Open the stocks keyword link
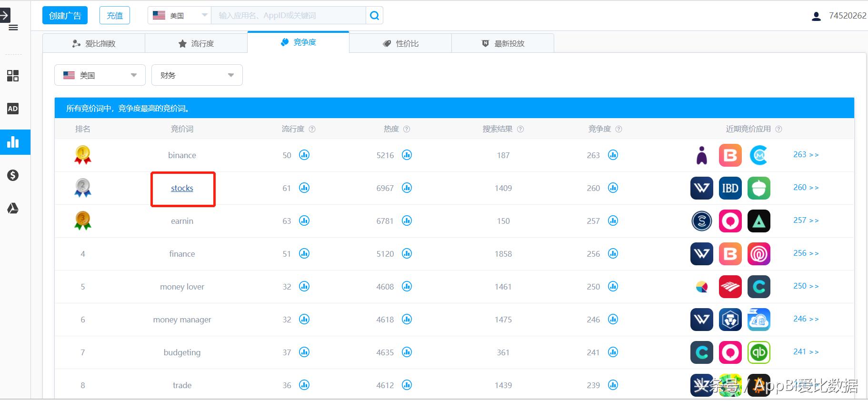This screenshot has width=868, height=401. tap(182, 188)
